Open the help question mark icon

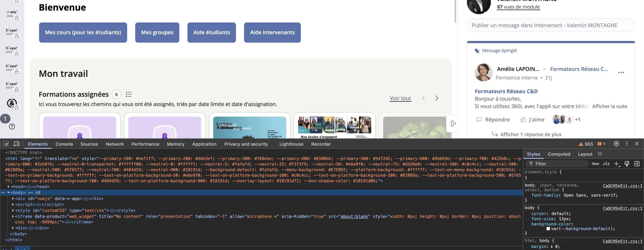click(12, 127)
